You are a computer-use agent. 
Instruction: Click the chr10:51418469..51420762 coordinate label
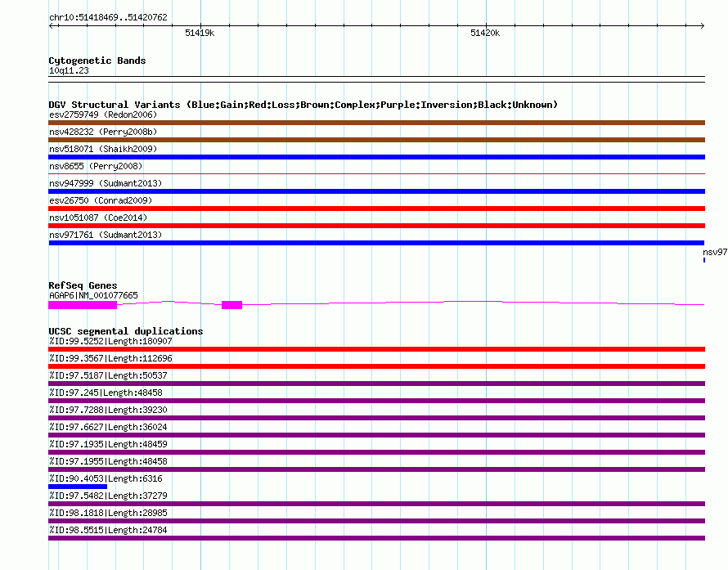[108, 18]
